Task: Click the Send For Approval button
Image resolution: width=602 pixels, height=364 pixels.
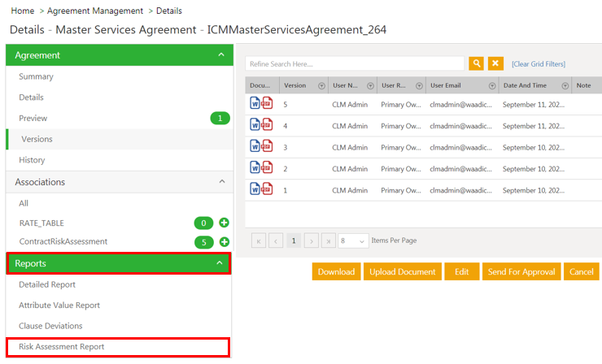Action: coord(521,271)
